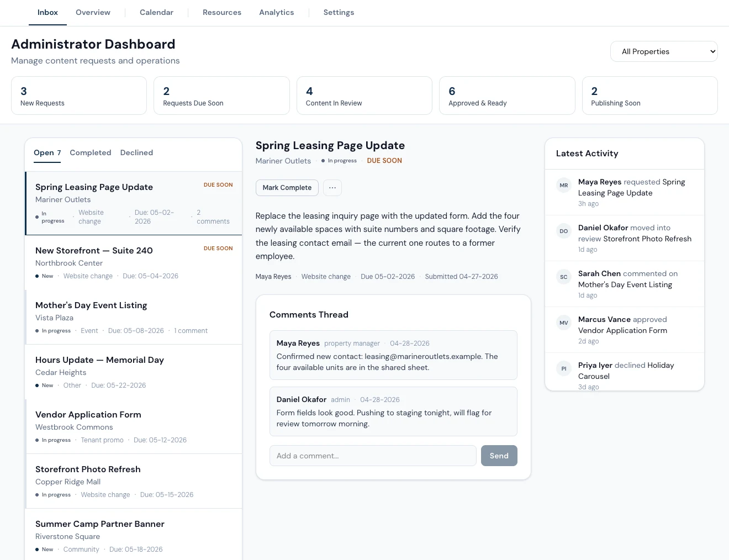
Task: Click Priya Iyer declined activity entry
Action: point(625,372)
